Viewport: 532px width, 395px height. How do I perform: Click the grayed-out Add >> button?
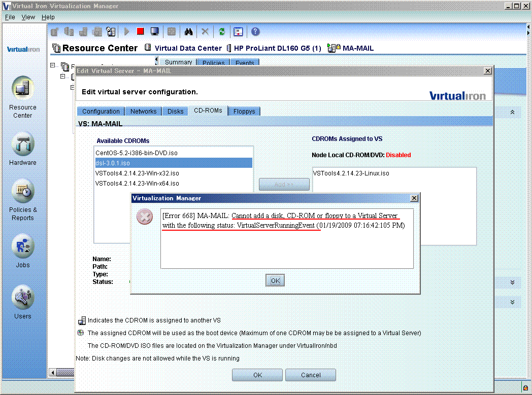[x=284, y=185]
